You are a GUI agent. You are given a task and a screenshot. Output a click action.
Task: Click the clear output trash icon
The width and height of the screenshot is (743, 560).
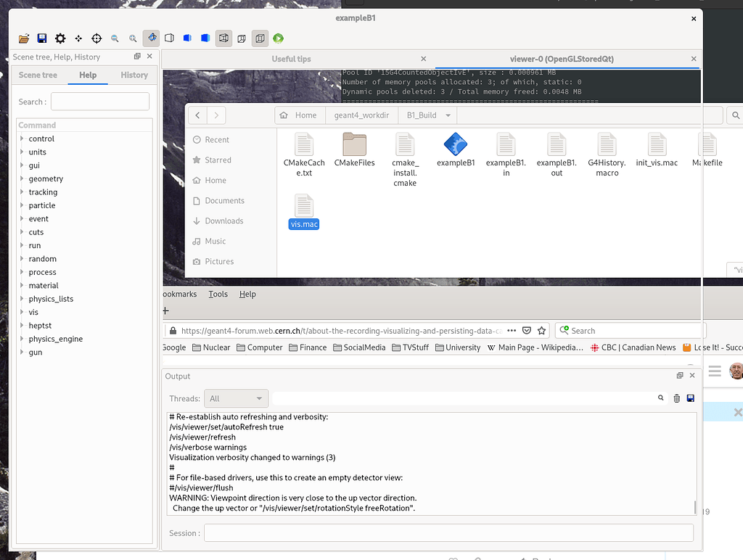[676, 398]
